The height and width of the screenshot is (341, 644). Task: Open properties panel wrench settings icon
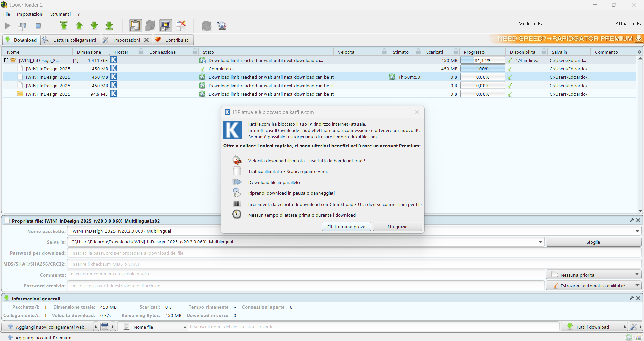[x=632, y=220]
